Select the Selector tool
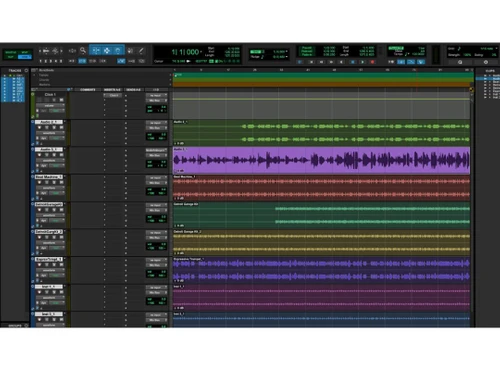500x375 pixels. point(107,50)
